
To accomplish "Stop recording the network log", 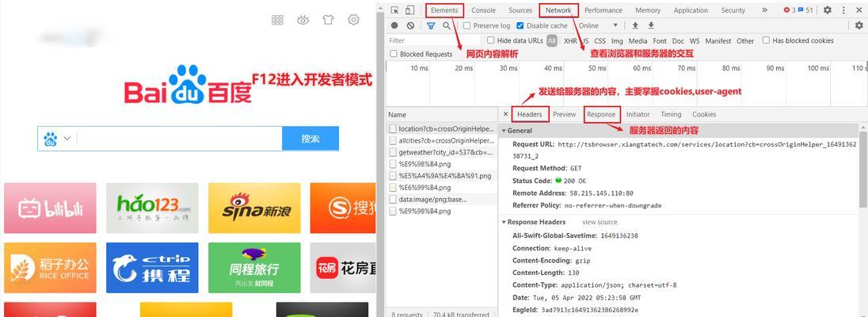I will pos(394,25).
